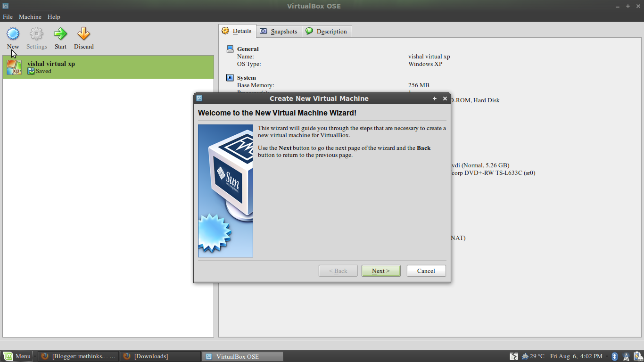Click the broken window tray icon
The width and height of the screenshot is (644, 362).
tap(514, 356)
